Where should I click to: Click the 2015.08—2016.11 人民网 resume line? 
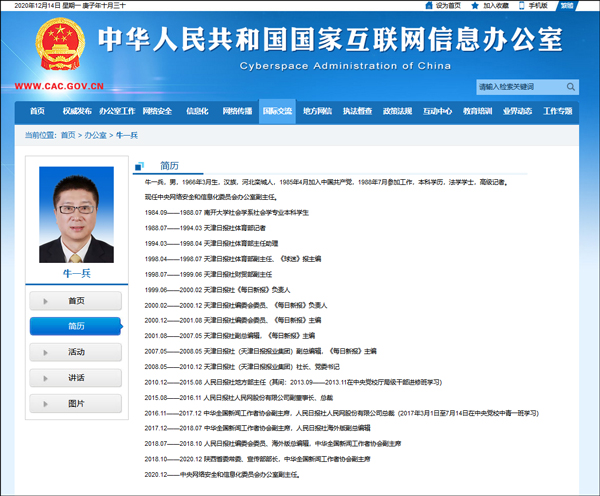[239, 398]
